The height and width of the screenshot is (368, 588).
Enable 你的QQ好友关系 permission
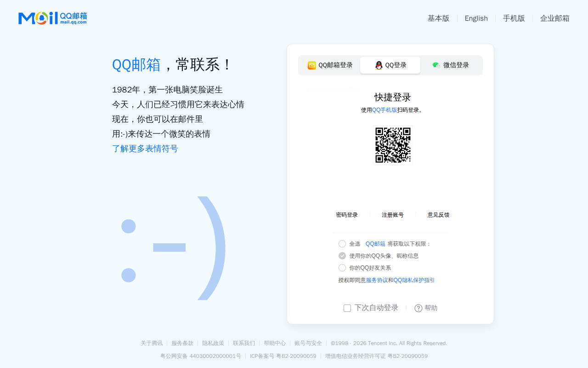click(x=342, y=268)
